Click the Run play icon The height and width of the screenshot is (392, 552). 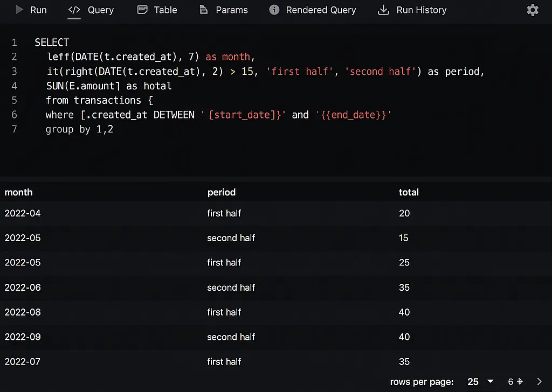click(x=19, y=10)
